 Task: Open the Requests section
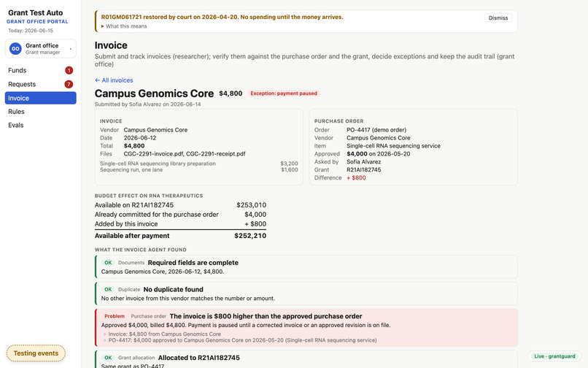point(41,84)
